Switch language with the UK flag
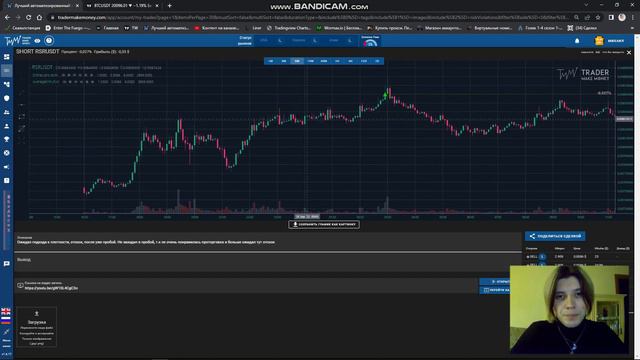This screenshot has width=640, height=360. (6, 311)
